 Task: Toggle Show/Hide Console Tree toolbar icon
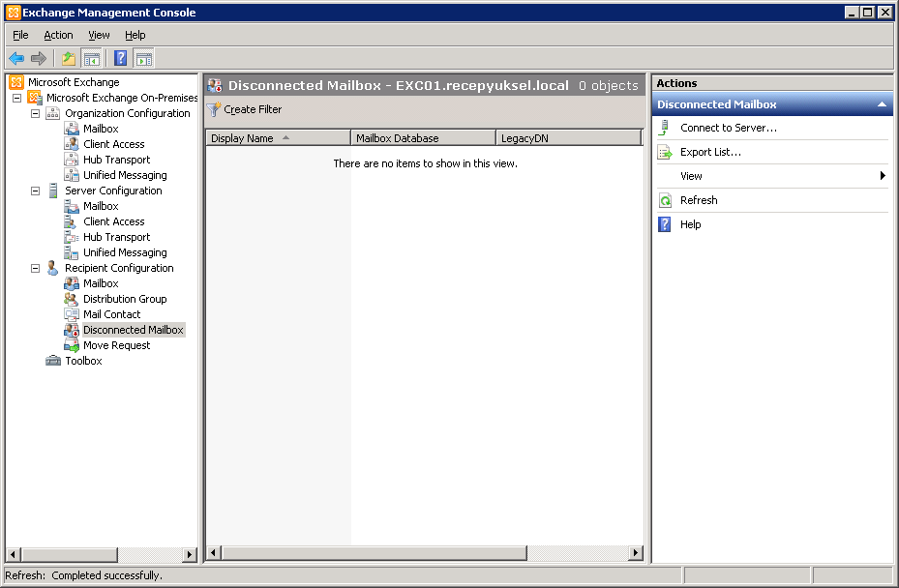[91, 58]
